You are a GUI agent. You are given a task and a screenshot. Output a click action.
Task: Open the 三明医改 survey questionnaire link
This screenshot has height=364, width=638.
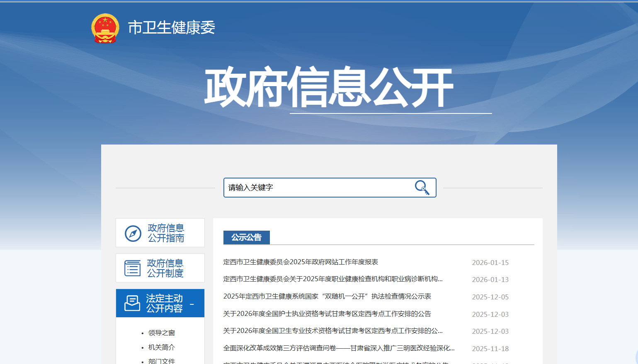[339, 348]
